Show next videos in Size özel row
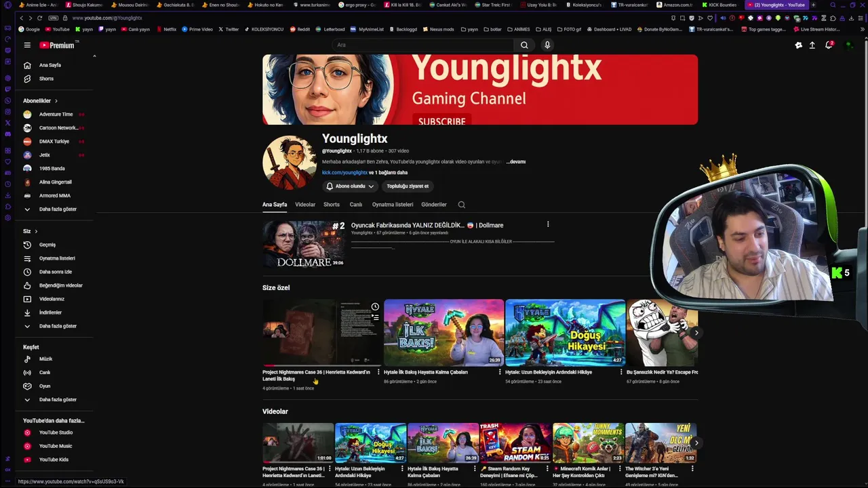Screen dimensions: 868x488 pos(696,333)
